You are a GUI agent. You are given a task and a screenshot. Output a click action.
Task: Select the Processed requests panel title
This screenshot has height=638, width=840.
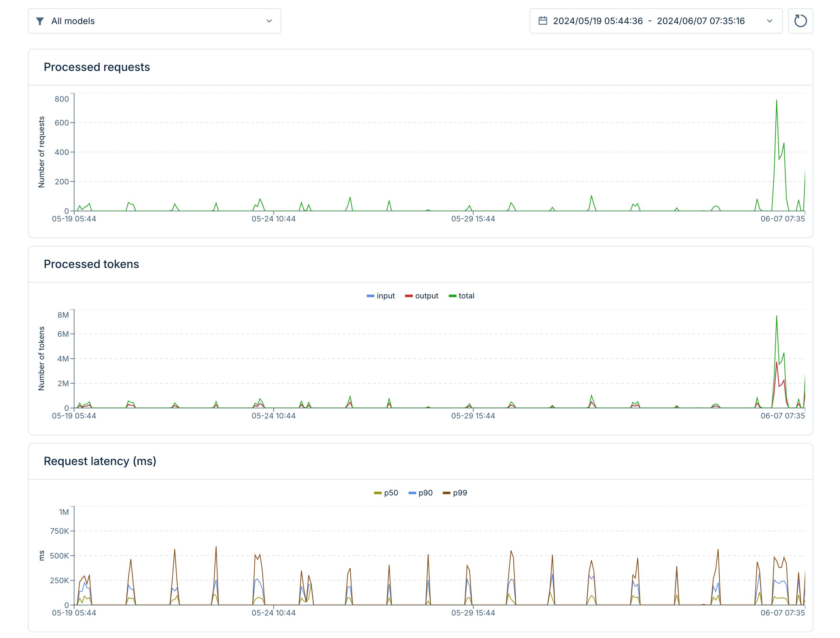click(97, 67)
